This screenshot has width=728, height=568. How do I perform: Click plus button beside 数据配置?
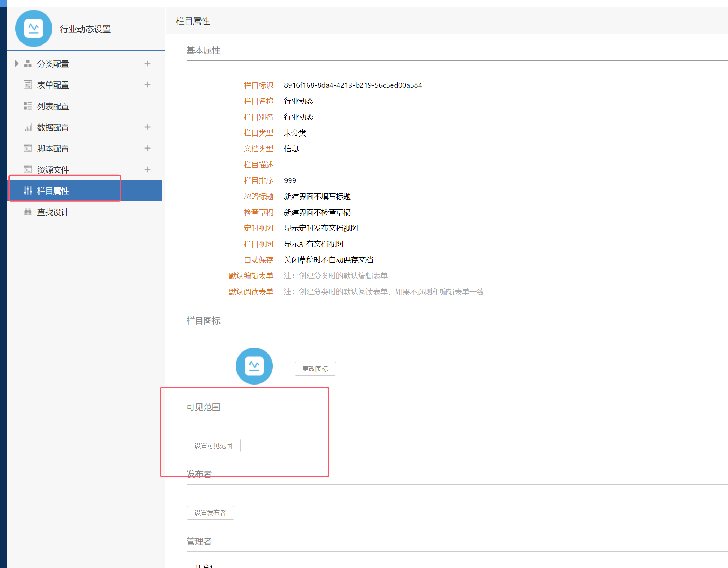(148, 127)
